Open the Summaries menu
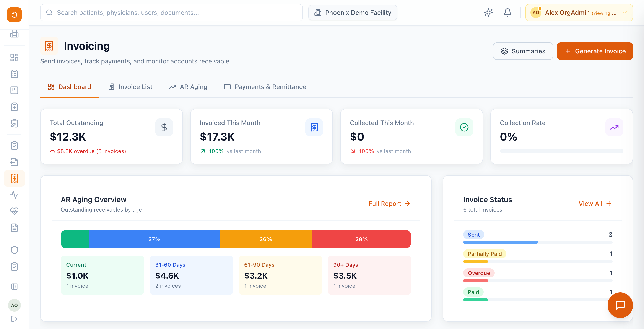This screenshot has height=329, width=644. (x=523, y=51)
